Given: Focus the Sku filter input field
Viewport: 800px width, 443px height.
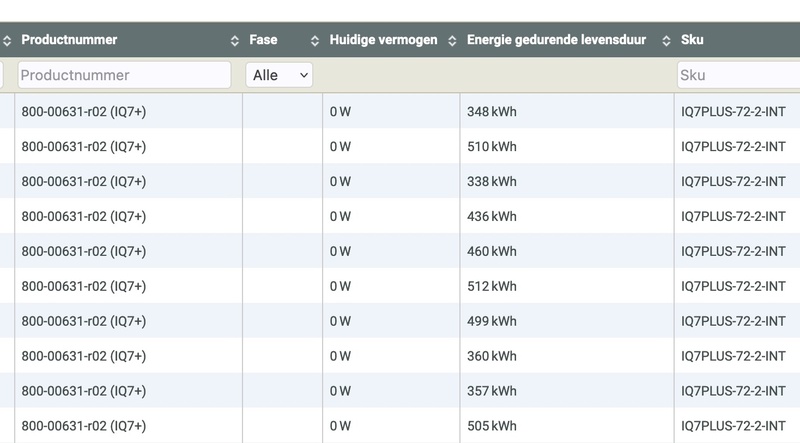Looking at the screenshot, I should 738,75.
